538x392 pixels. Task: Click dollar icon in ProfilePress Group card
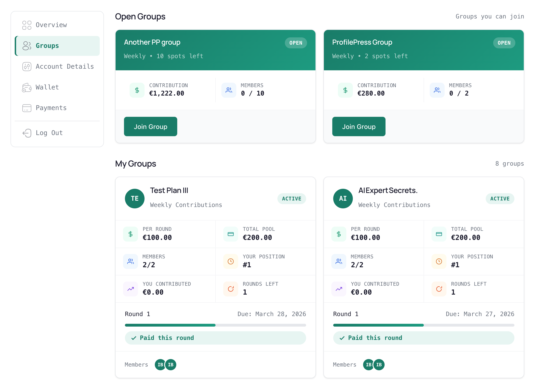[x=345, y=90]
